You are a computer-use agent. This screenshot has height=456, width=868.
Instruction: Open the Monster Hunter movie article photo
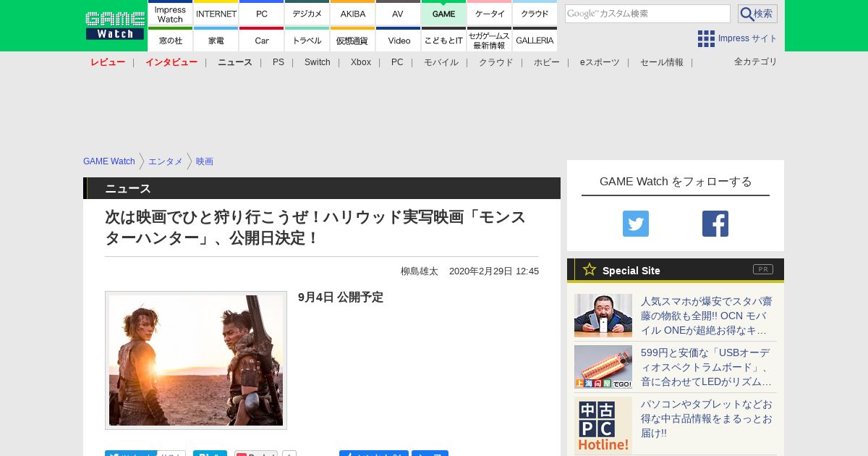pyautogui.click(x=196, y=360)
